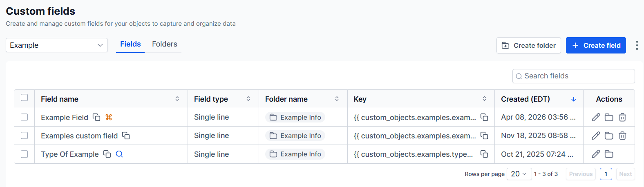Delete the Examples custom field row
The height and width of the screenshot is (187, 644).
tap(622, 136)
